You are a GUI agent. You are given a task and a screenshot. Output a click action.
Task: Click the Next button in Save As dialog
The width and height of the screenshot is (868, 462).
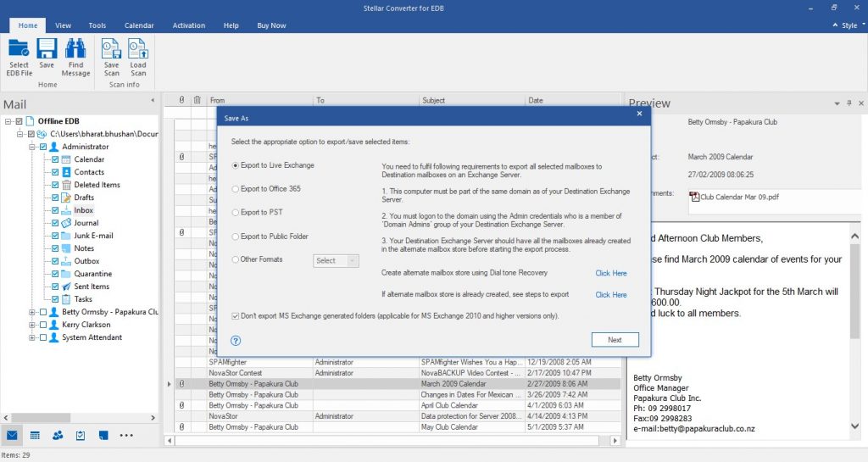click(x=615, y=340)
